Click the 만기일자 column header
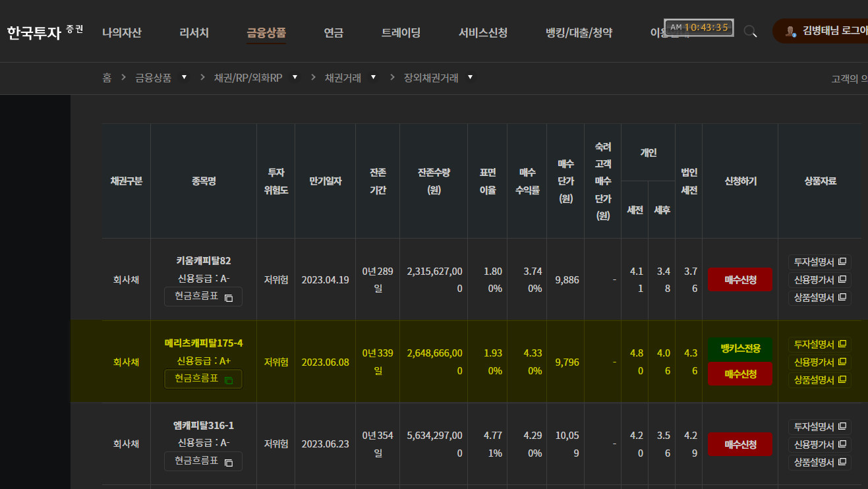The image size is (868, 489). click(x=325, y=181)
